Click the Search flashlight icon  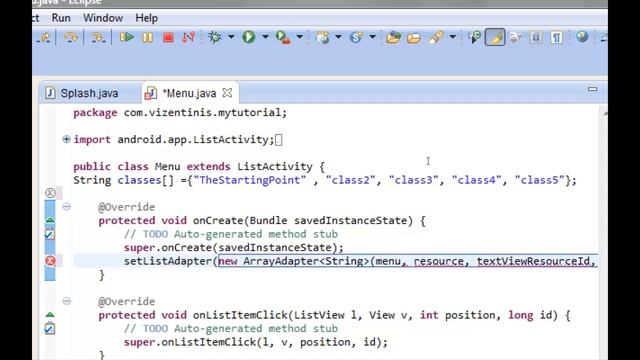point(436,38)
